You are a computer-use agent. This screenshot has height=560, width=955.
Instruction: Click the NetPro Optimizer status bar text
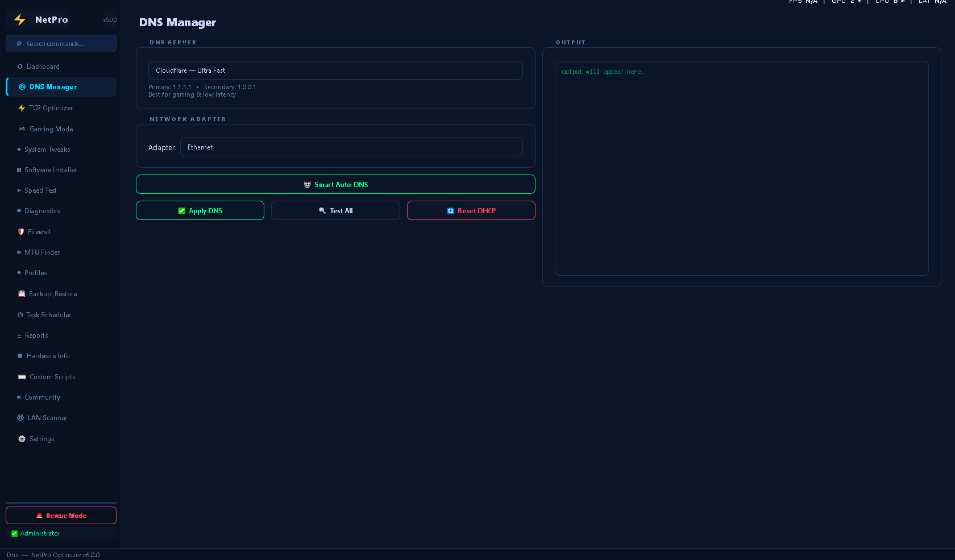65,555
